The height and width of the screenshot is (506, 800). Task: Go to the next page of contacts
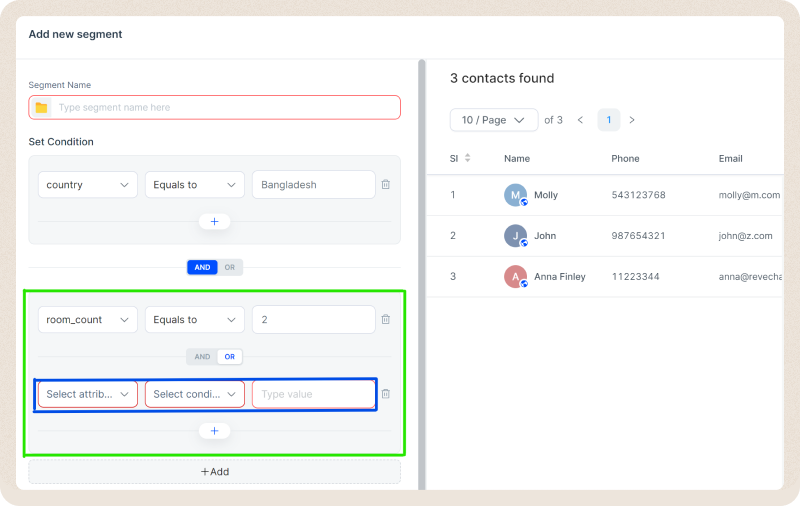coord(632,120)
